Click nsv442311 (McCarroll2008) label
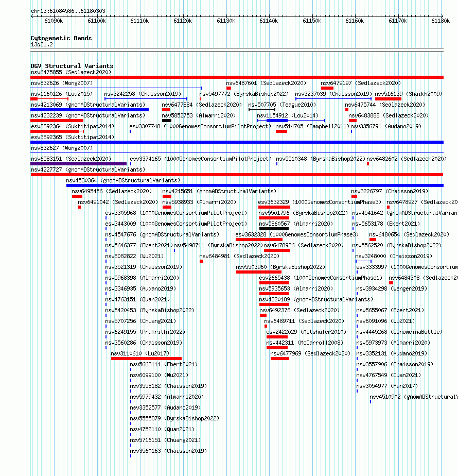The height and width of the screenshot is (476, 458). pos(305,343)
